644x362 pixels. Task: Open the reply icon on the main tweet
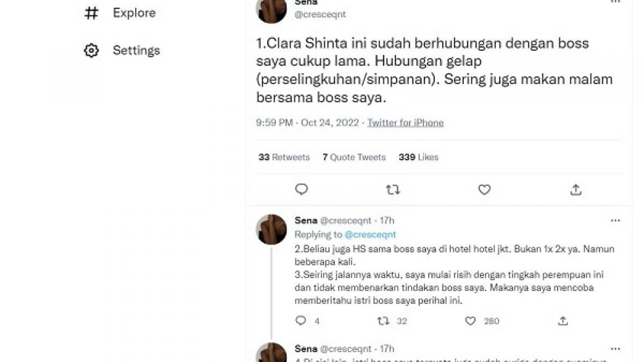[x=302, y=189]
